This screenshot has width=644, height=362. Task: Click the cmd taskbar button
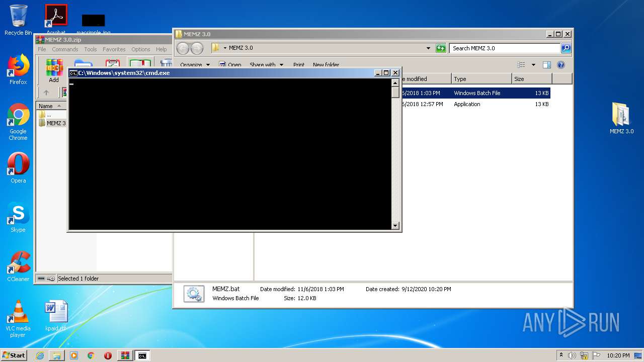coord(142,355)
